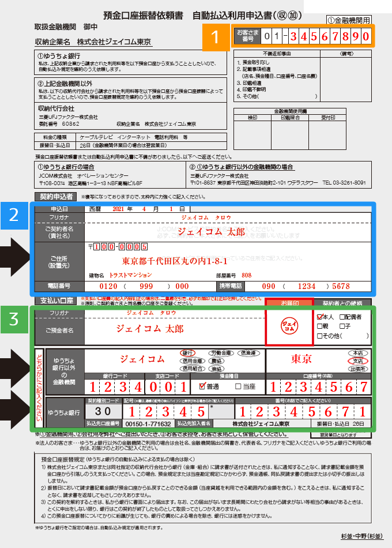The width and height of the screenshot is (392, 548).
Task: Click the 部屋番号 field showing 808
Action: [x=246, y=275]
